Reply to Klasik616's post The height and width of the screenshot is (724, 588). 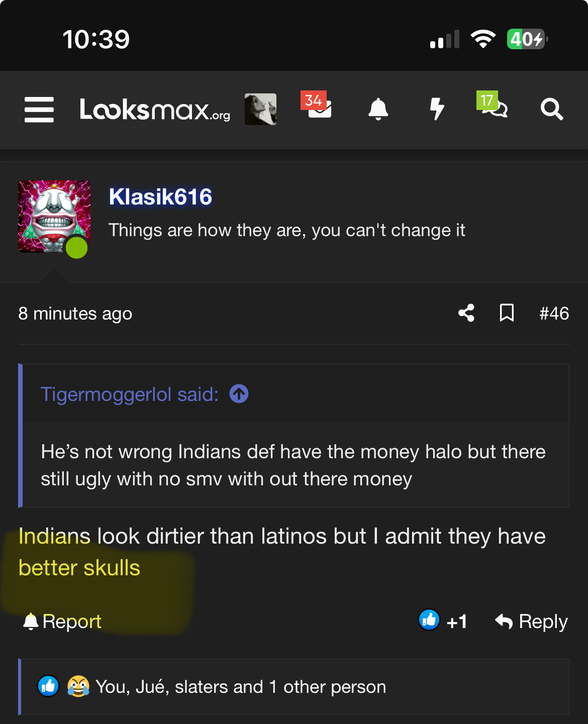(x=531, y=622)
